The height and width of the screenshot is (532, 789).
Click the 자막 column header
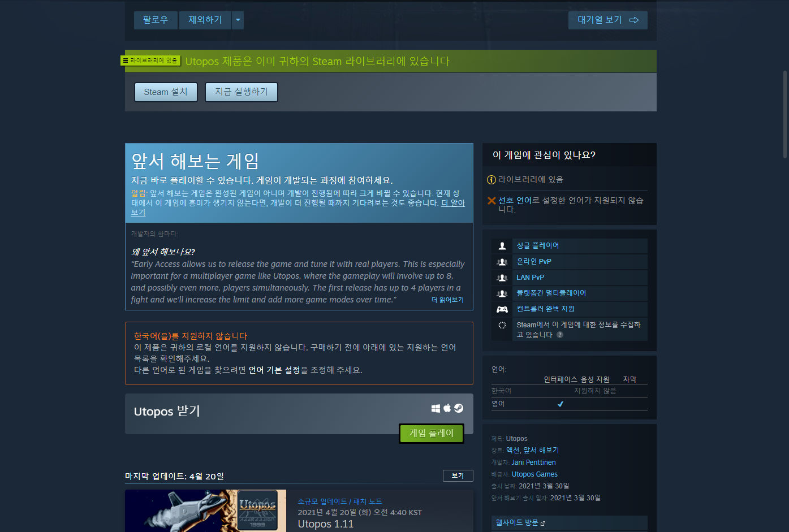[630, 379]
